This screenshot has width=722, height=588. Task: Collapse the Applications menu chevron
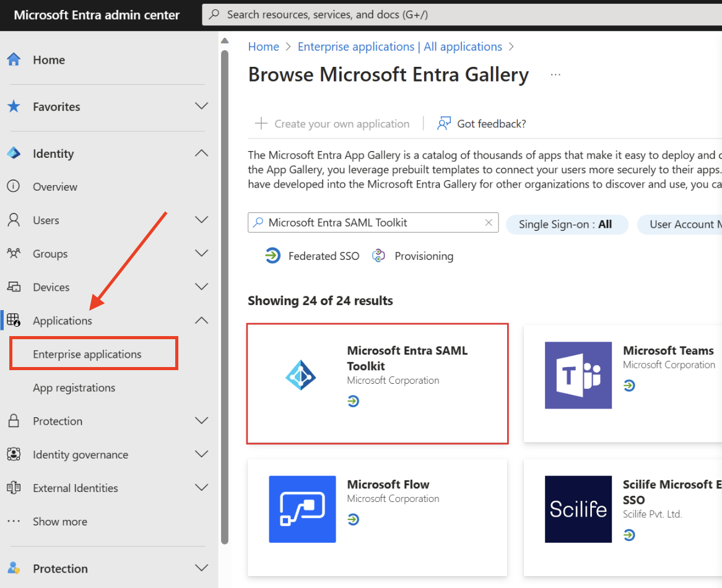201,320
